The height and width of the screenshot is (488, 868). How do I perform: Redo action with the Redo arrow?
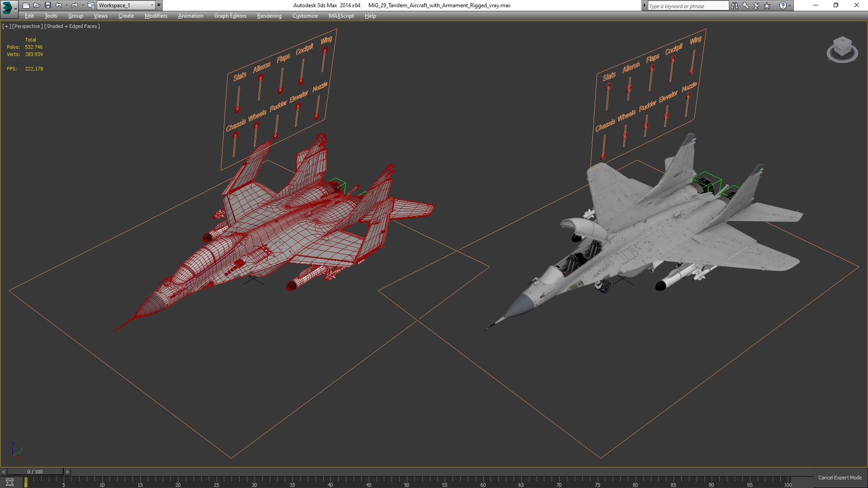coord(75,5)
